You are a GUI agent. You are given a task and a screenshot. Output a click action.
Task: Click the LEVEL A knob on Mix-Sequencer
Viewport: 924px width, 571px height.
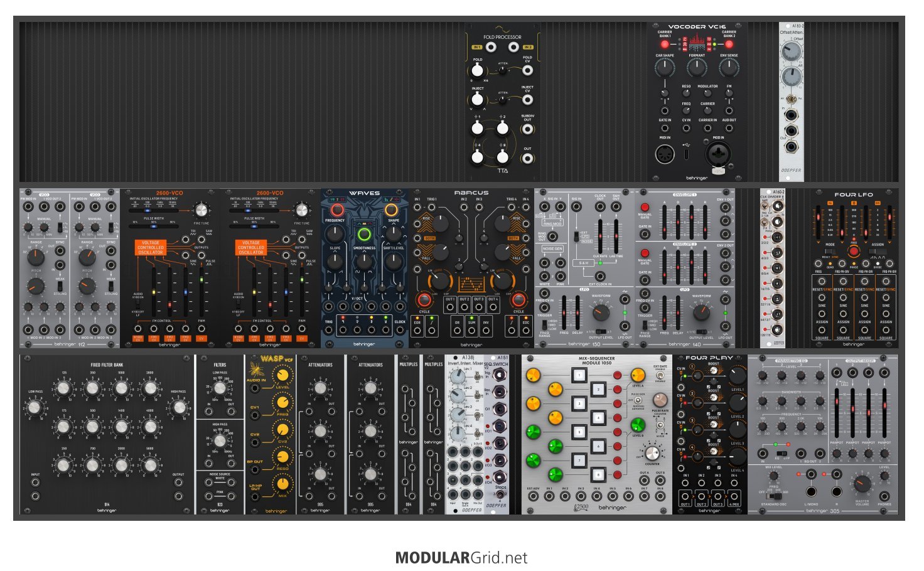tap(638, 375)
